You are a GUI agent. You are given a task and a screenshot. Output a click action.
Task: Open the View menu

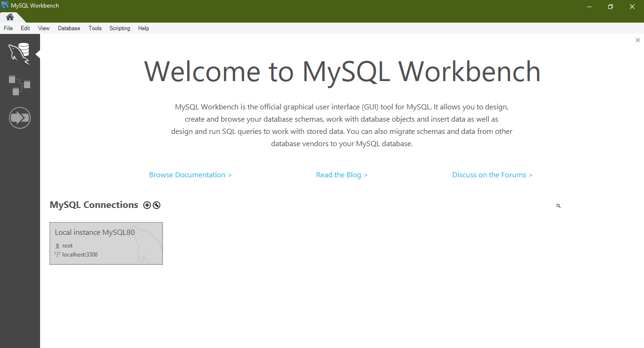pos(44,28)
